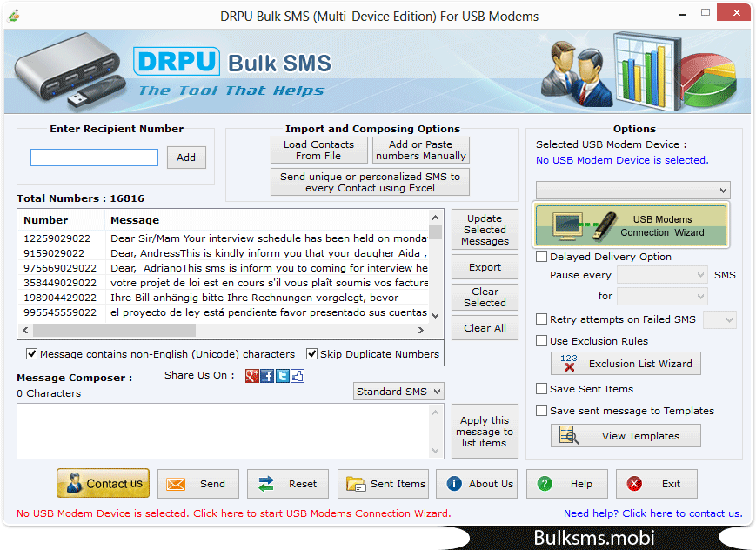Click Add or Paste numbers Manually

point(421,150)
